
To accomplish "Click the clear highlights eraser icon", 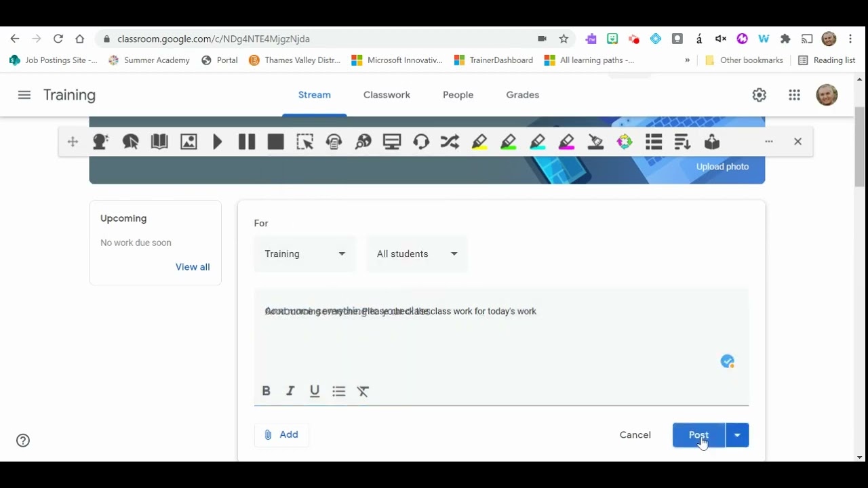I will [x=595, y=142].
